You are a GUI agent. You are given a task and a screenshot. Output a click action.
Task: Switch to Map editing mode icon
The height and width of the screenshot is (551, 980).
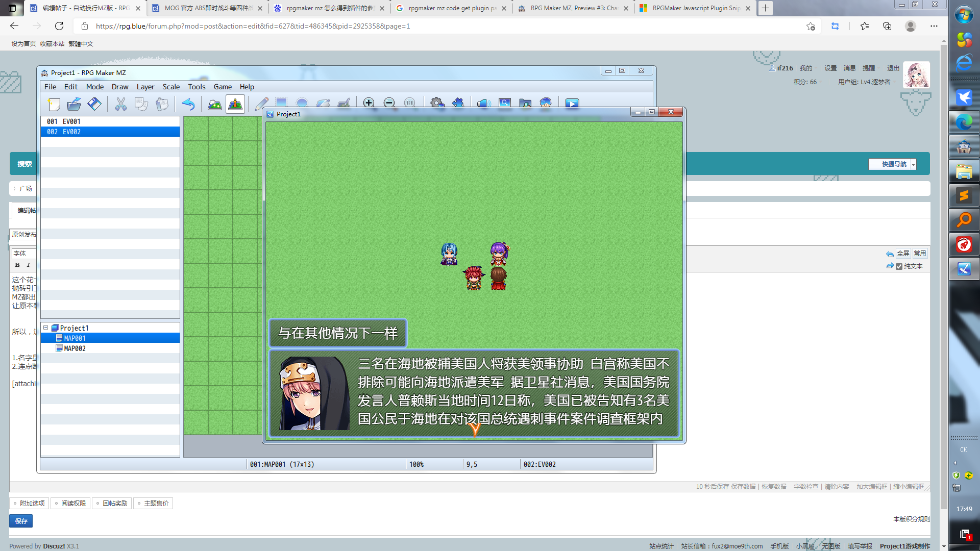click(215, 104)
